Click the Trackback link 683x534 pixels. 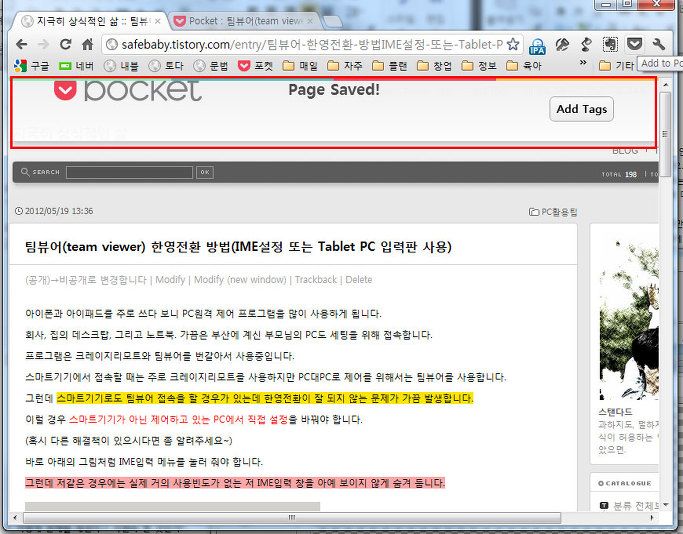tap(316, 280)
